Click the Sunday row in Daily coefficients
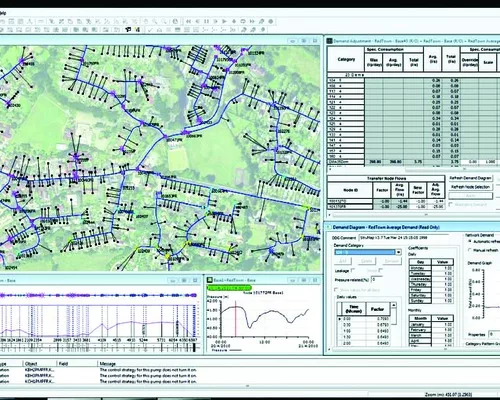This screenshot has width=500, height=400. click(431, 301)
